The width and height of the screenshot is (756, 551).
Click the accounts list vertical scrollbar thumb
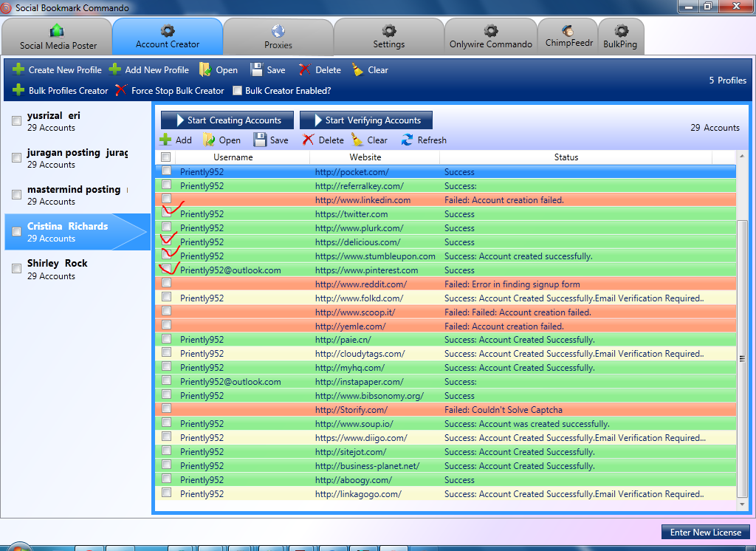(x=742, y=359)
